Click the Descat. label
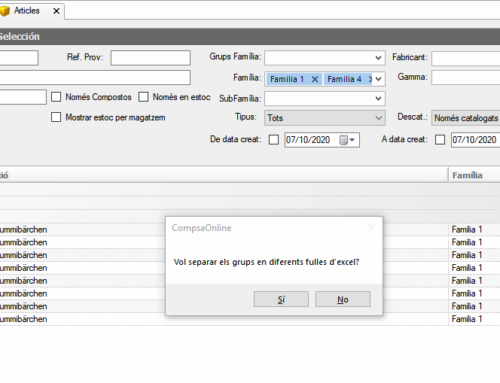This screenshot has width=500, height=383. 412,117
